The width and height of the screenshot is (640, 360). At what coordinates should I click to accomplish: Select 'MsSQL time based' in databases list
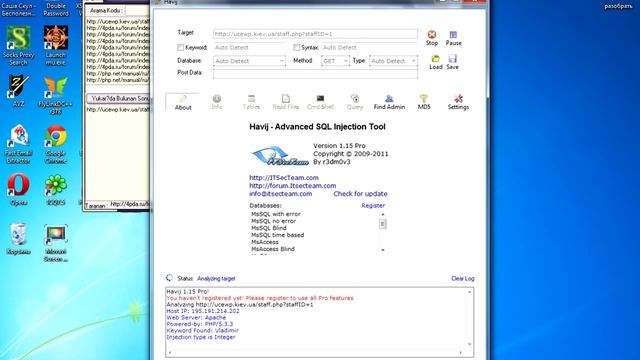coord(278,235)
